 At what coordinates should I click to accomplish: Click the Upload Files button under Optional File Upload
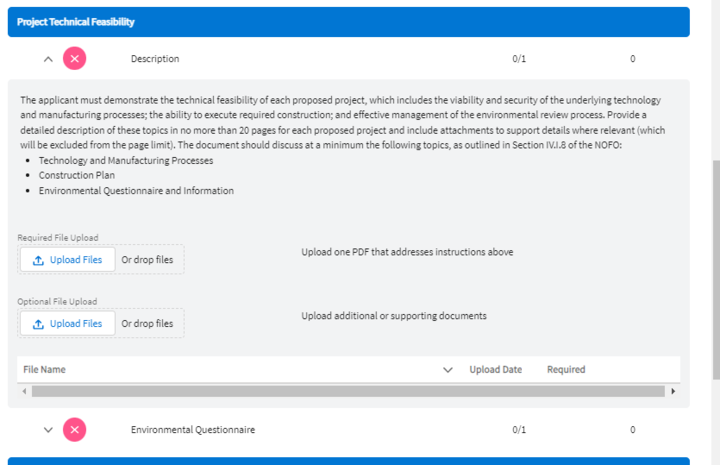pyautogui.click(x=67, y=324)
